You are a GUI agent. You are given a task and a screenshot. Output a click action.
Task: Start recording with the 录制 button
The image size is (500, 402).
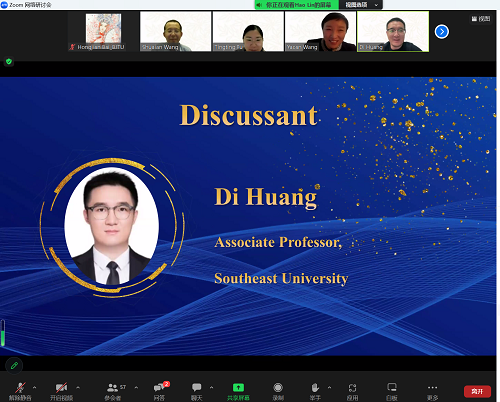[x=278, y=391]
